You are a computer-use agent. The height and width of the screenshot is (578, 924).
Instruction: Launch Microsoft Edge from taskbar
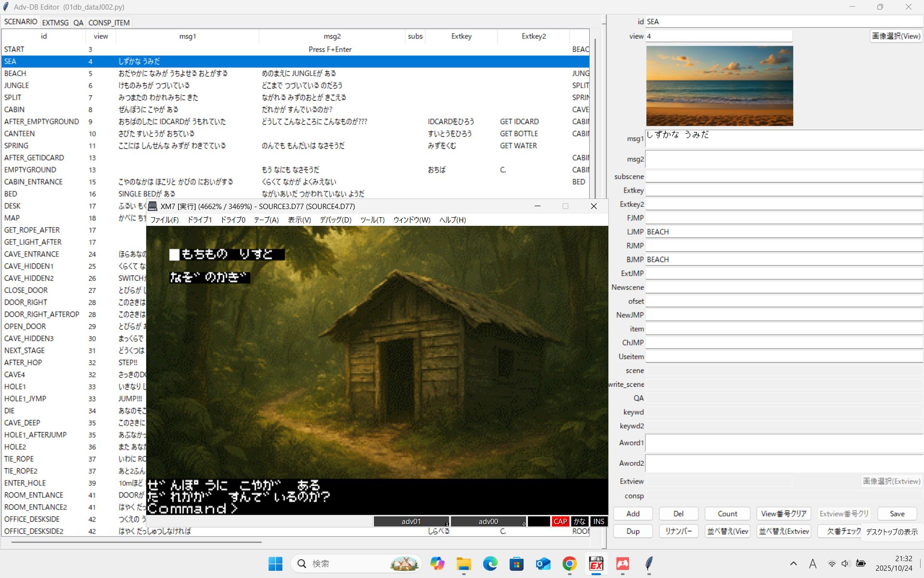point(490,564)
